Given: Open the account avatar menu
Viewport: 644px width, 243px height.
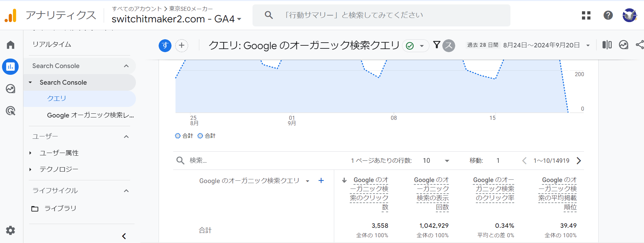Looking at the screenshot, I should [629, 15].
